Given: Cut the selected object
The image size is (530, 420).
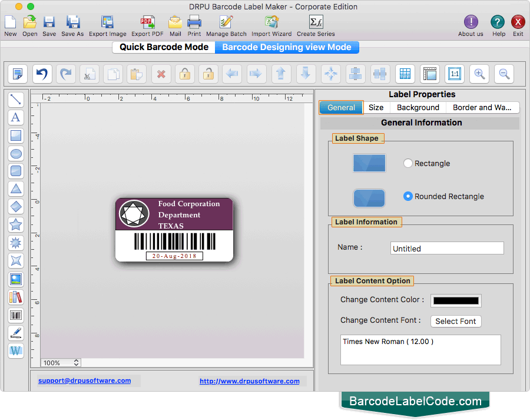Looking at the screenshot, I should (x=90, y=74).
